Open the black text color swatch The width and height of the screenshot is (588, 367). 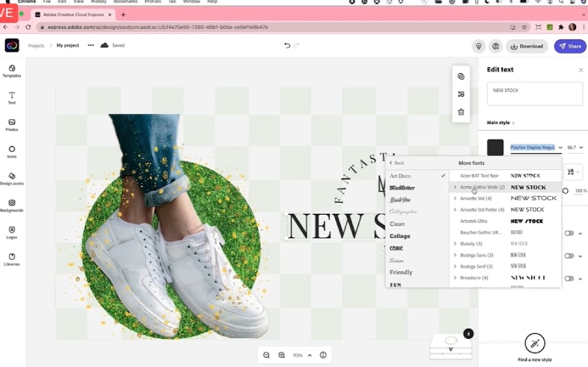pos(495,147)
